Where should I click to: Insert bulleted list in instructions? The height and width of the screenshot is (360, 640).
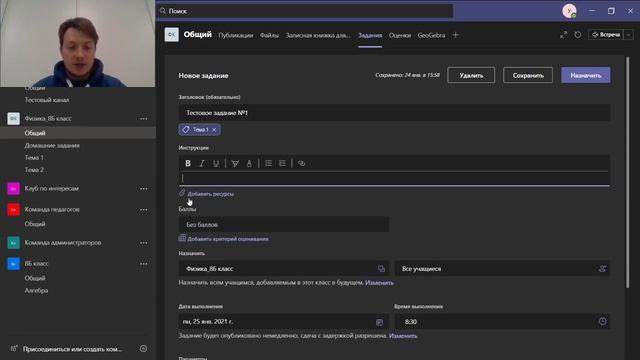268,163
